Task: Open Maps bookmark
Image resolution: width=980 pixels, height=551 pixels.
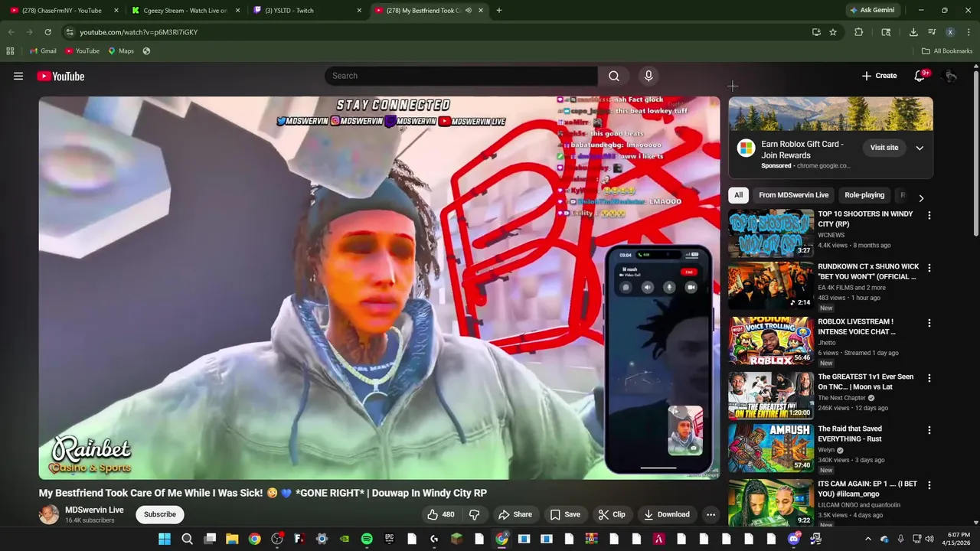Action: 121,51
